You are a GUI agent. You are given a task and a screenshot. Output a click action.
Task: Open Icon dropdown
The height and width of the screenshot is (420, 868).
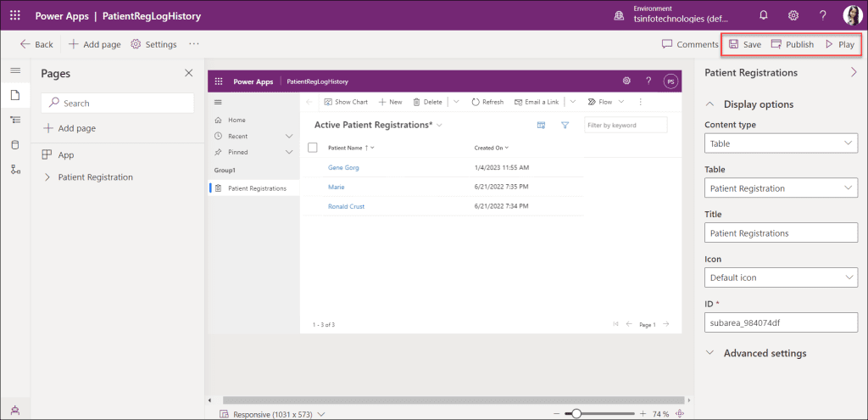click(781, 277)
